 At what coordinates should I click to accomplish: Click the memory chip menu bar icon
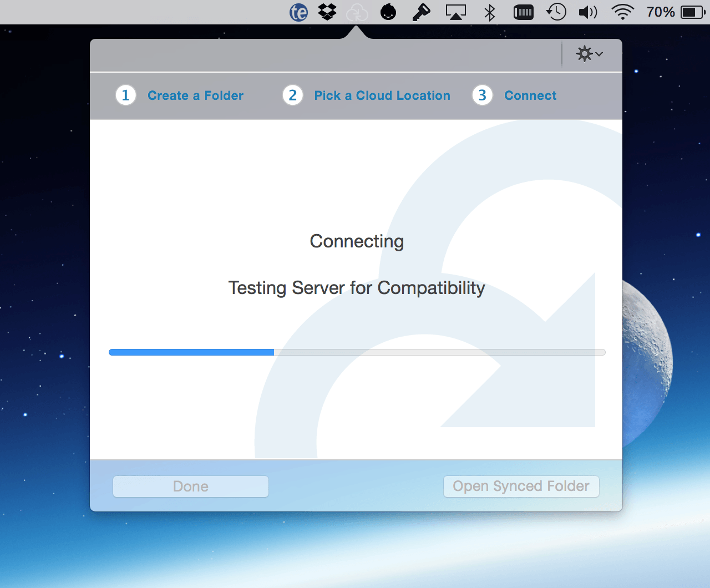pos(523,12)
